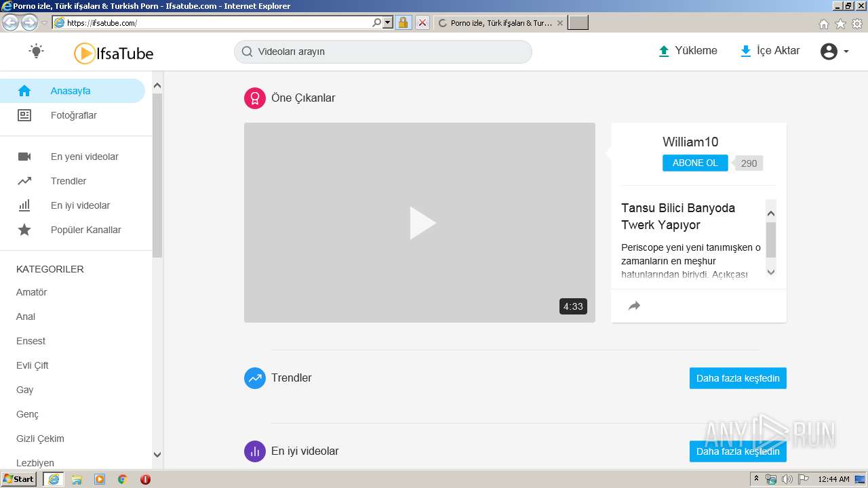The image size is (868, 488).
Task: Expand the user account dropdown menu
Action: (835, 52)
